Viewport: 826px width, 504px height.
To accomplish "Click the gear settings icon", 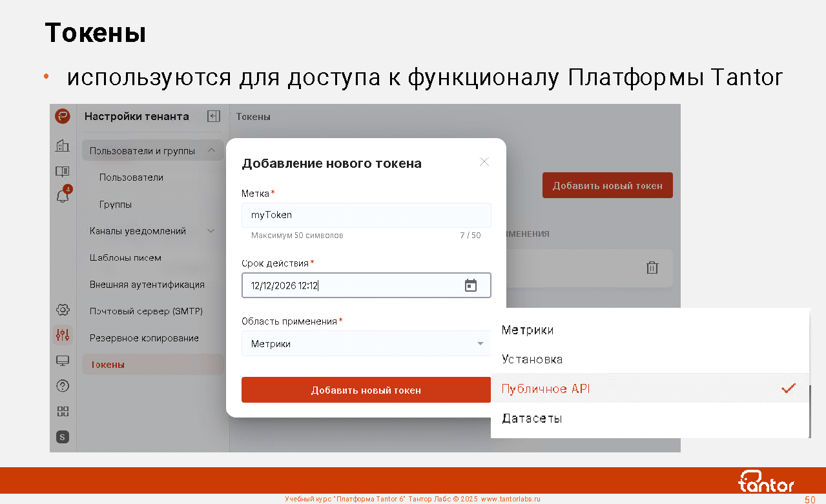I will point(63,310).
